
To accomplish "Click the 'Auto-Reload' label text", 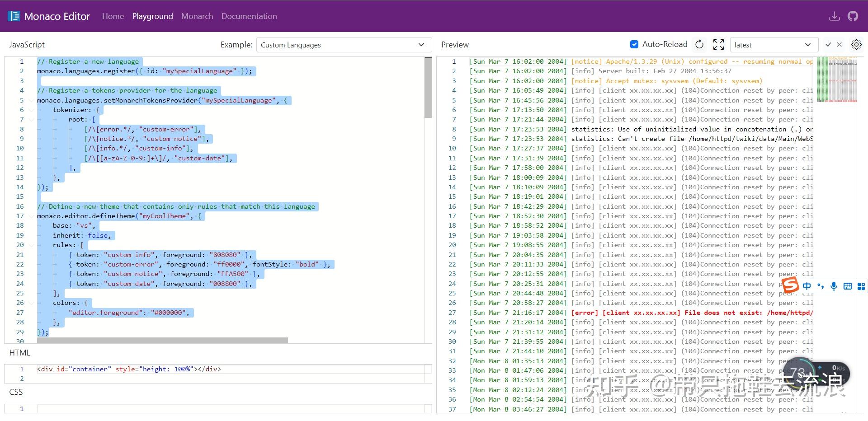I will pos(665,44).
